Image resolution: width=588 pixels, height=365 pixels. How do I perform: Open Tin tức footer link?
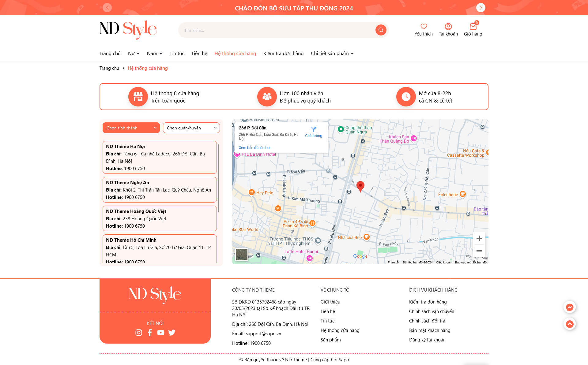click(327, 321)
